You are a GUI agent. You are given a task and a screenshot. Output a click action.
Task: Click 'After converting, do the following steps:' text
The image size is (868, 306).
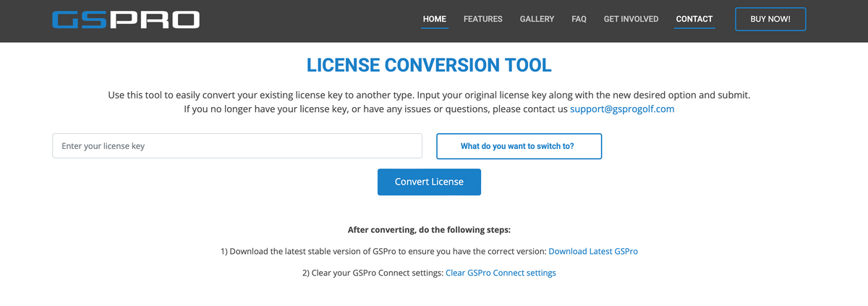coord(429,230)
